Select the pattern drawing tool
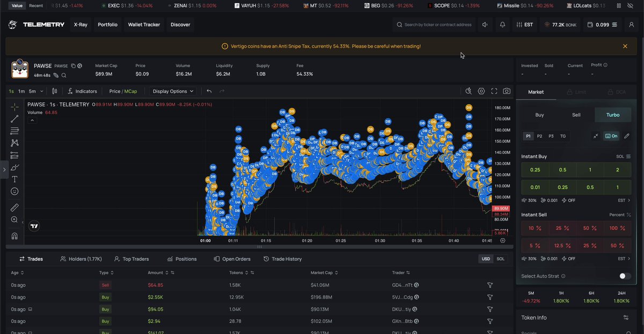 click(14, 143)
